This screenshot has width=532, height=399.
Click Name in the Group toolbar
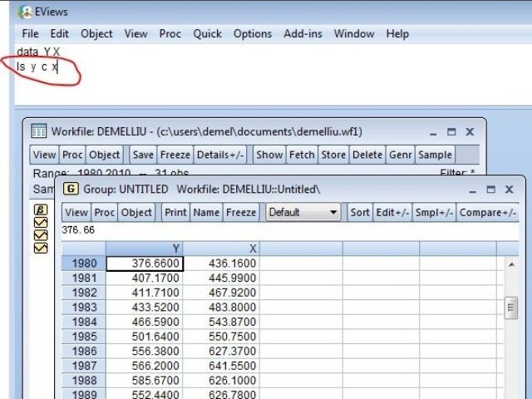[206, 213]
